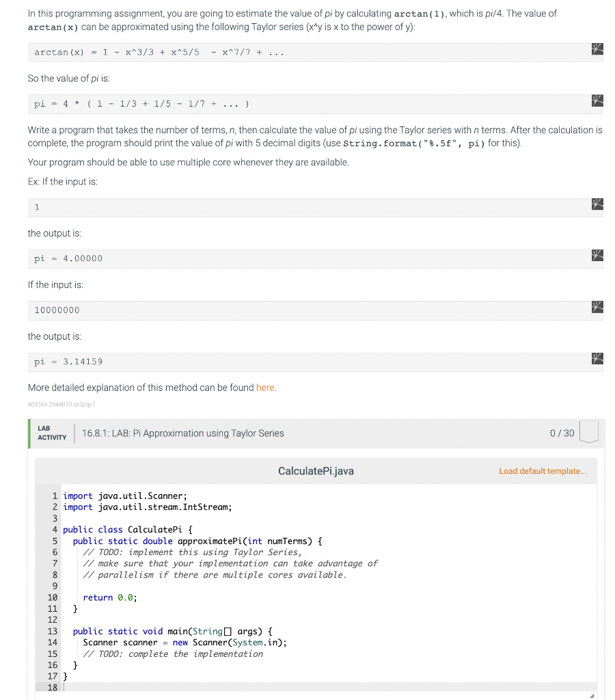Click the icon on the pi = 3.14159 output block

click(597, 358)
